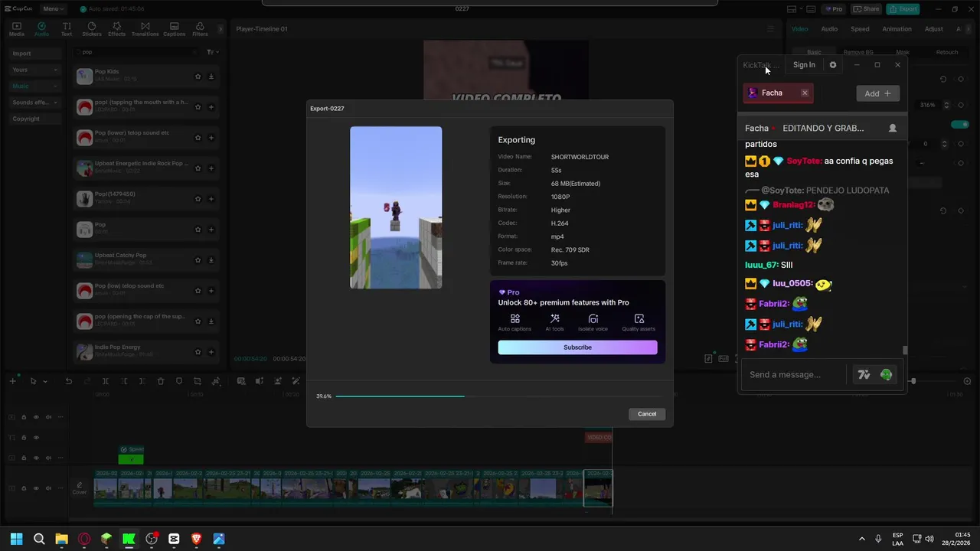Toggle visibility eye on the text track

tap(36, 438)
